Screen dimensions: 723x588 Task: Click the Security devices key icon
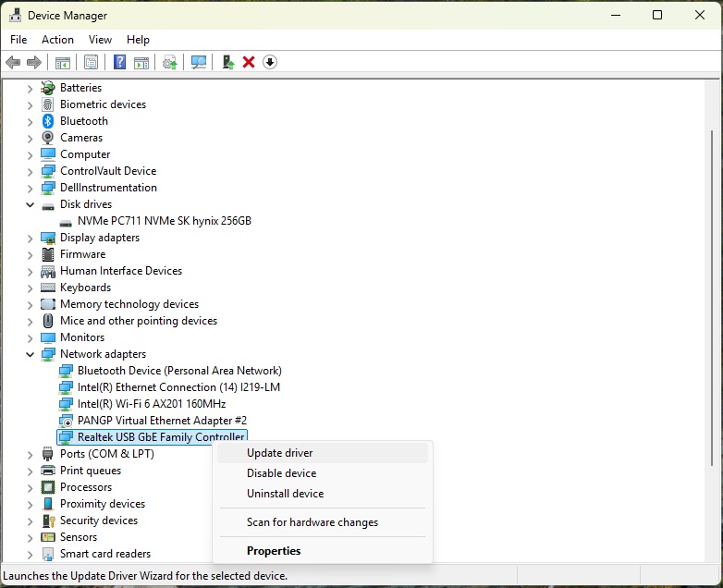click(x=48, y=521)
